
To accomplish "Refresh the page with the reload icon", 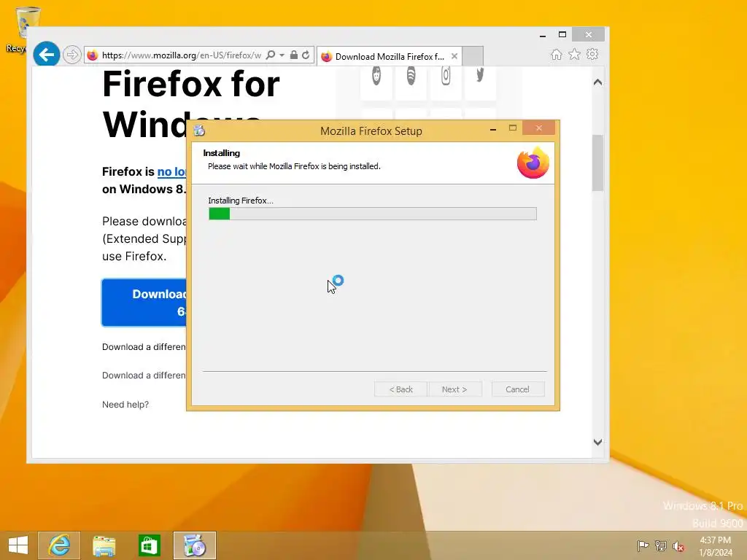I will [306, 55].
